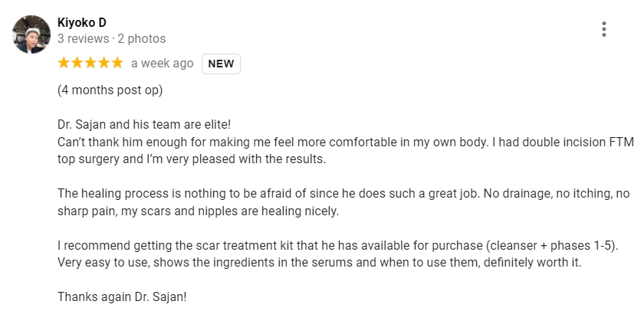The width and height of the screenshot is (644, 311).
Task: Click the "3 reviews" count text
Action: (x=83, y=38)
